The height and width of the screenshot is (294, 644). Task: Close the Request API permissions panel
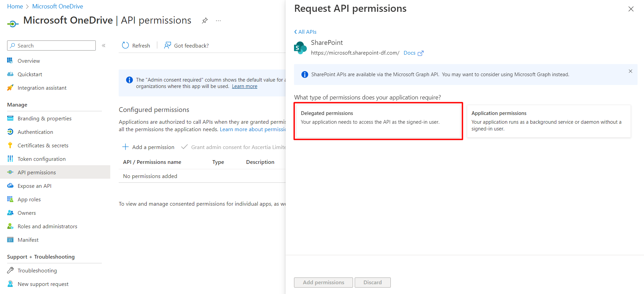(x=631, y=9)
